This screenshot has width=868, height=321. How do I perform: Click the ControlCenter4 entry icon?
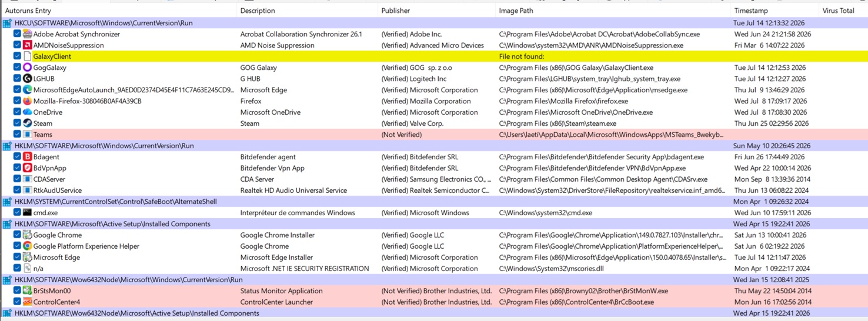27,302
